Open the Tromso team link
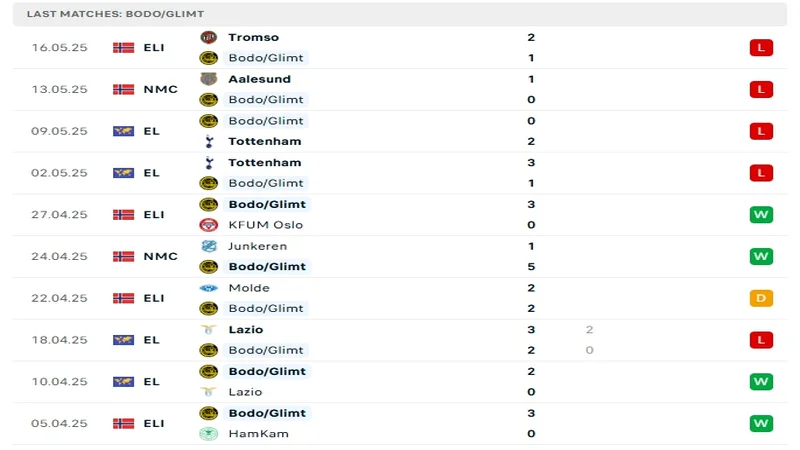Screen dimensions: 800x450 pyautogui.click(x=253, y=37)
